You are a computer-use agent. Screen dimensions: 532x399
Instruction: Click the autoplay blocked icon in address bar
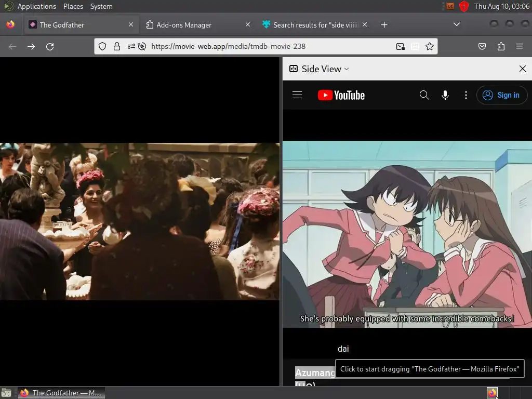(x=142, y=46)
